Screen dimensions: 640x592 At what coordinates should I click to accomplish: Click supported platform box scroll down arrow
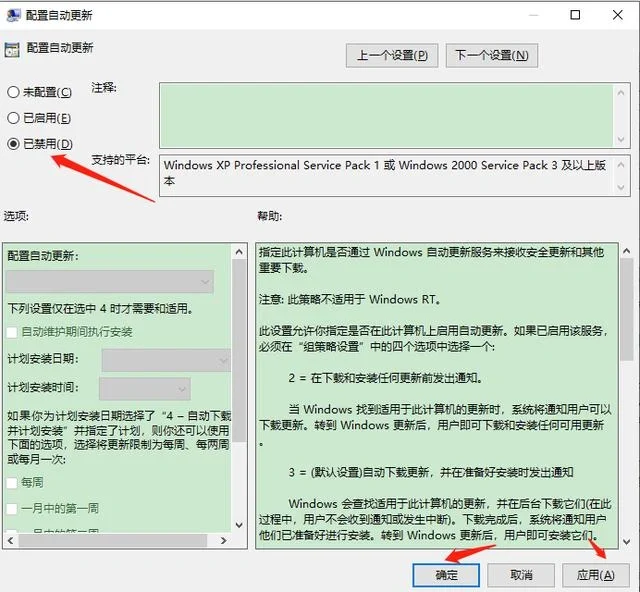coord(621,187)
